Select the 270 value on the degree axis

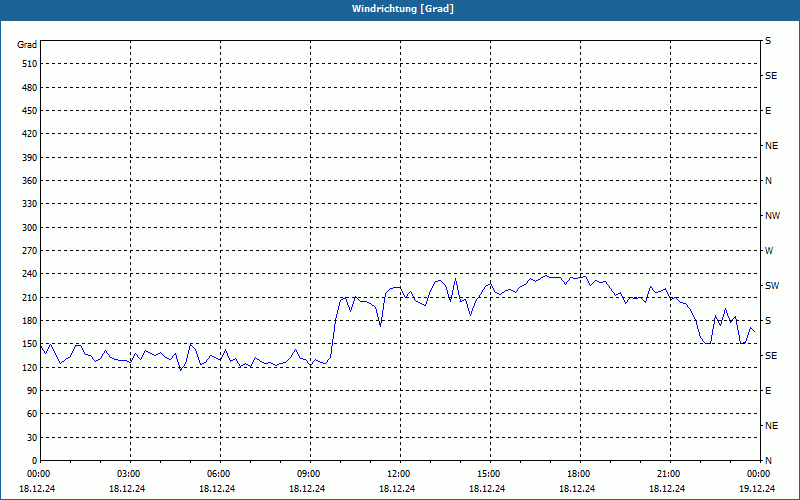30,251
